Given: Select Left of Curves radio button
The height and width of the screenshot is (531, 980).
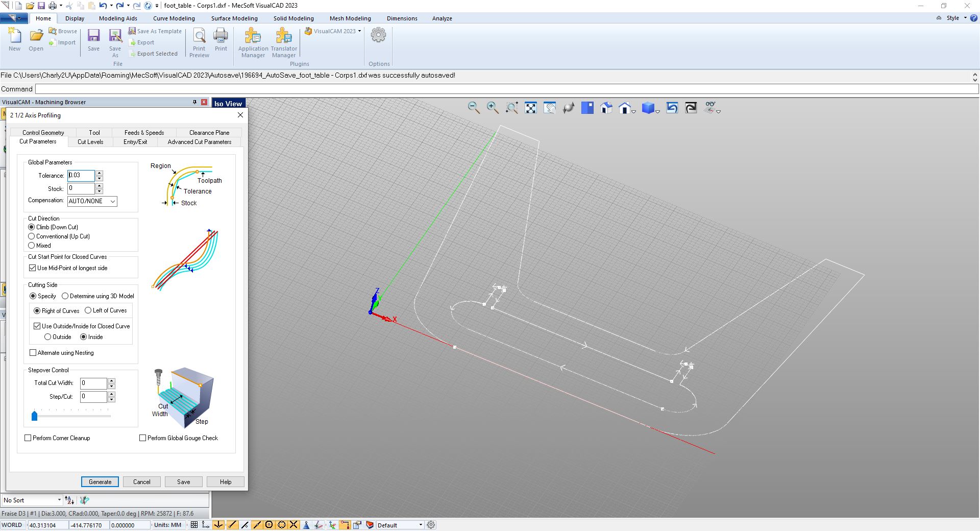Looking at the screenshot, I should point(88,310).
